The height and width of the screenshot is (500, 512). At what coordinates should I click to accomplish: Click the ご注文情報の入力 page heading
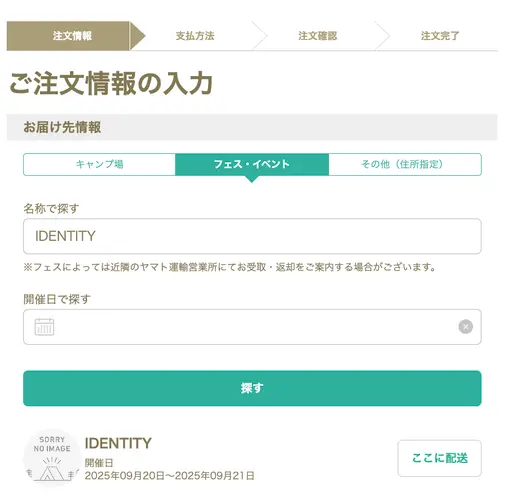pyautogui.click(x=111, y=83)
